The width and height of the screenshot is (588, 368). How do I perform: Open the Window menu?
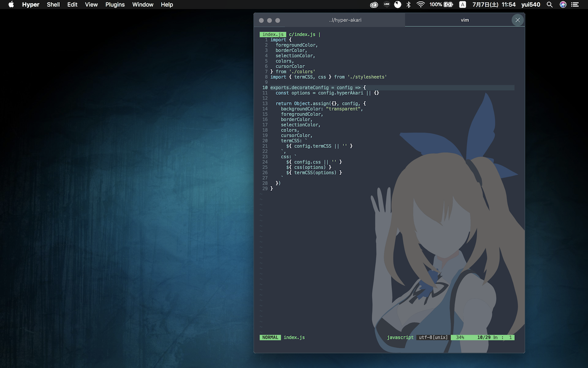pos(143,5)
